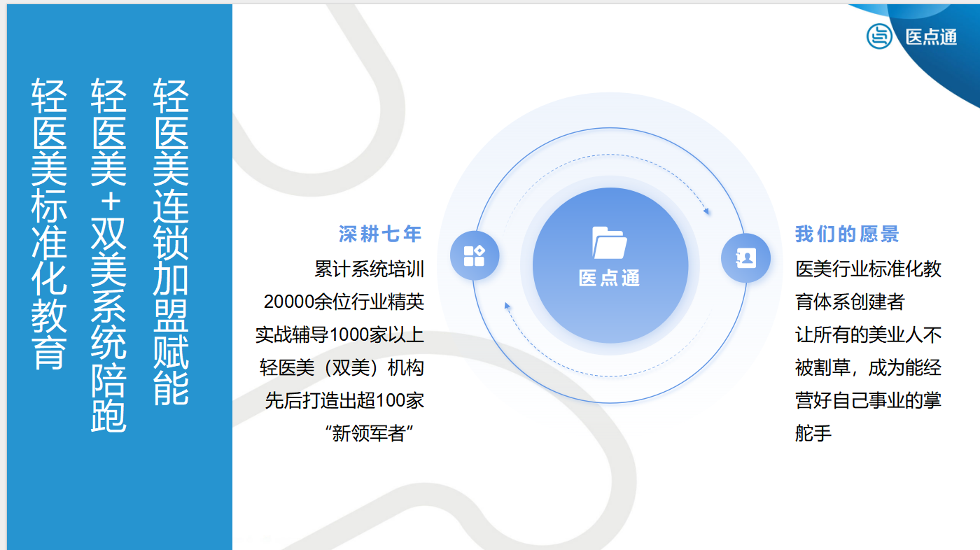The image size is (980, 550).
Task: Click the contact card icon on the right of the ring
Action: [x=745, y=258]
